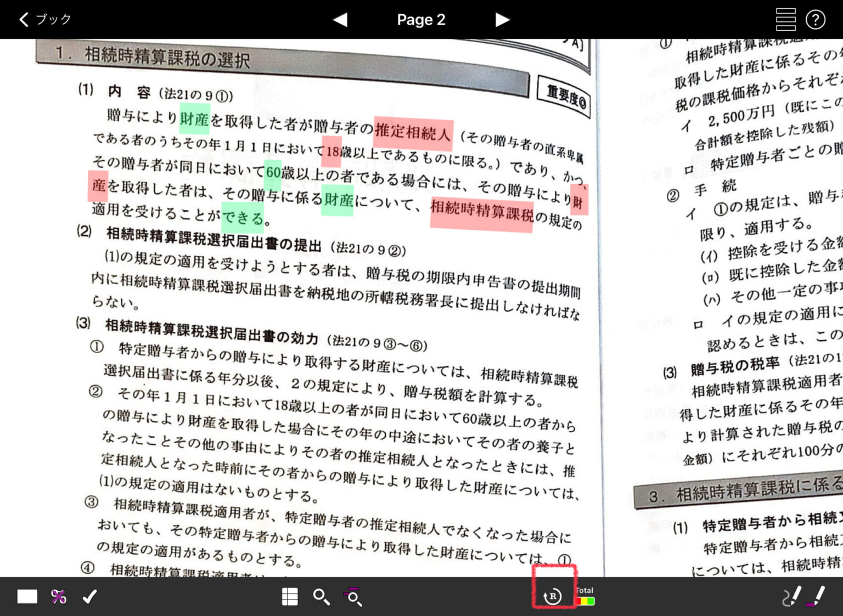Tap the Total red-yellow-green color bar
The height and width of the screenshot is (616, 843).
[x=585, y=600]
